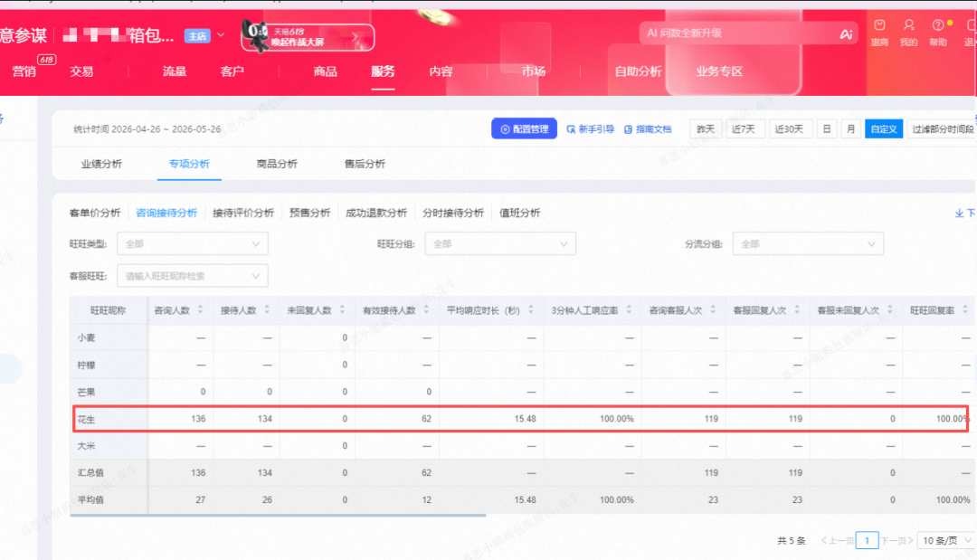Open the 我的 profile icon
The image size is (977, 560).
coord(908,33)
